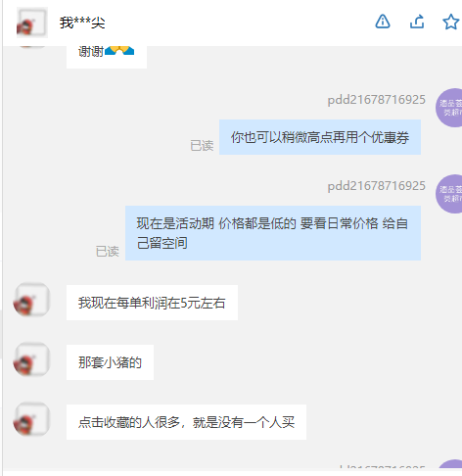Open the customer avatar in chat header
This screenshot has height=476, width=462.
click(x=32, y=23)
